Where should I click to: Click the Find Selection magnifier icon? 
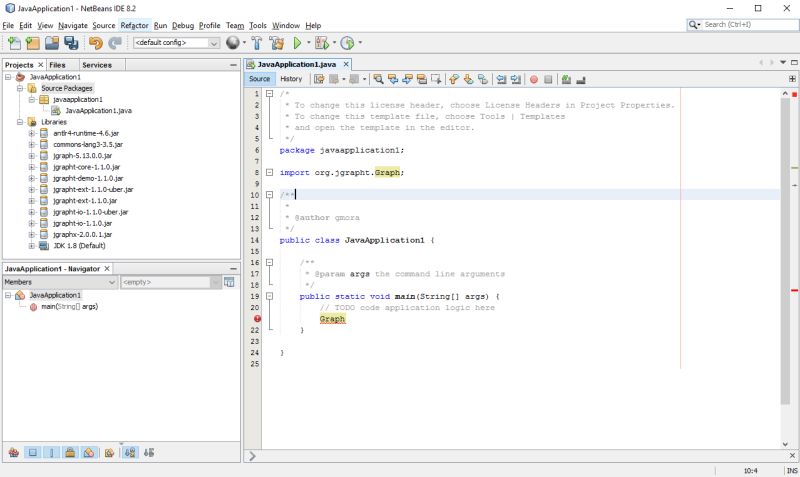point(378,79)
